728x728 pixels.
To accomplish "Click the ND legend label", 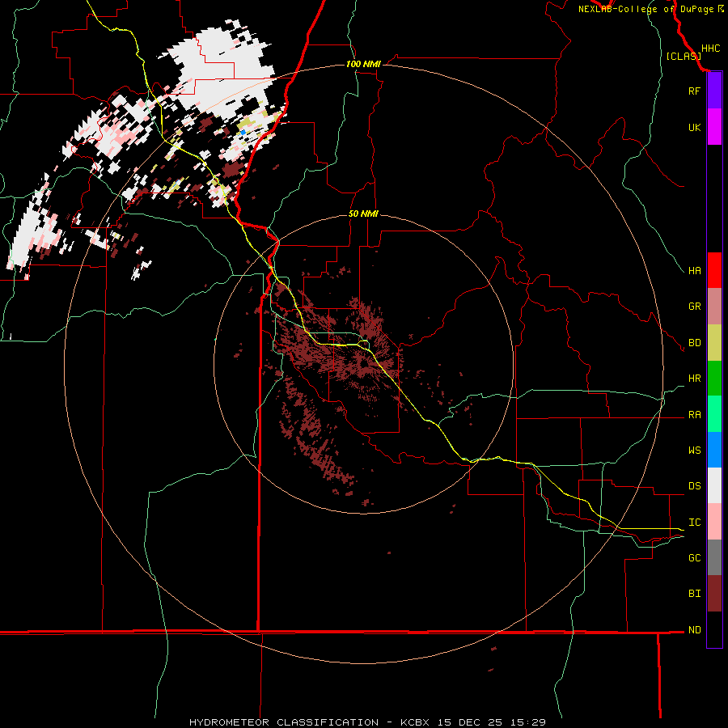I will tap(694, 629).
